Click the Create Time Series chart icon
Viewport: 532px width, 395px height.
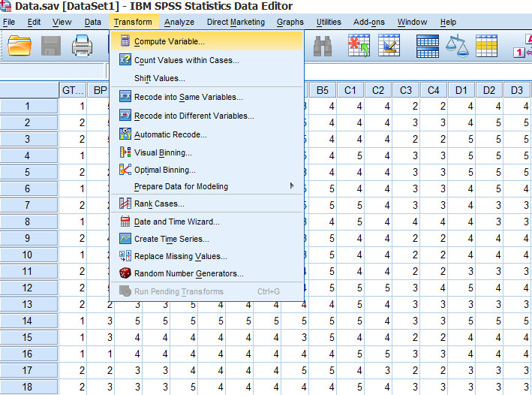click(125, 238)
